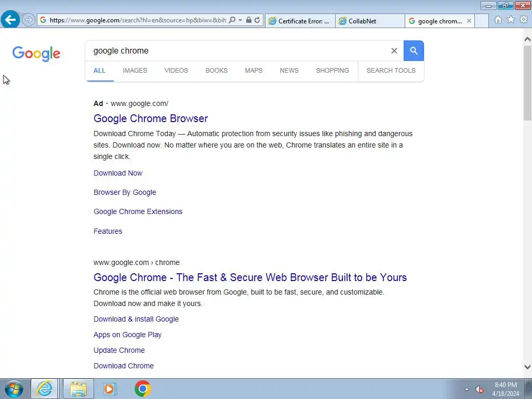Switch to SHOPPING results
Image resolution: width=532 pixels, height=399 pixels.
pyautogui.click(x=332, y=71)
